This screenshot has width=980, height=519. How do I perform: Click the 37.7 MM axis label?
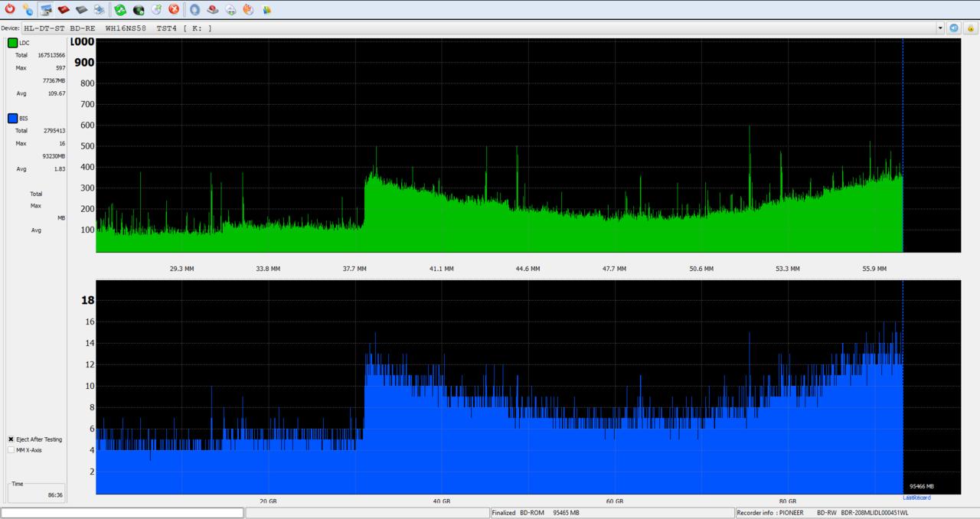click(354, 269)
